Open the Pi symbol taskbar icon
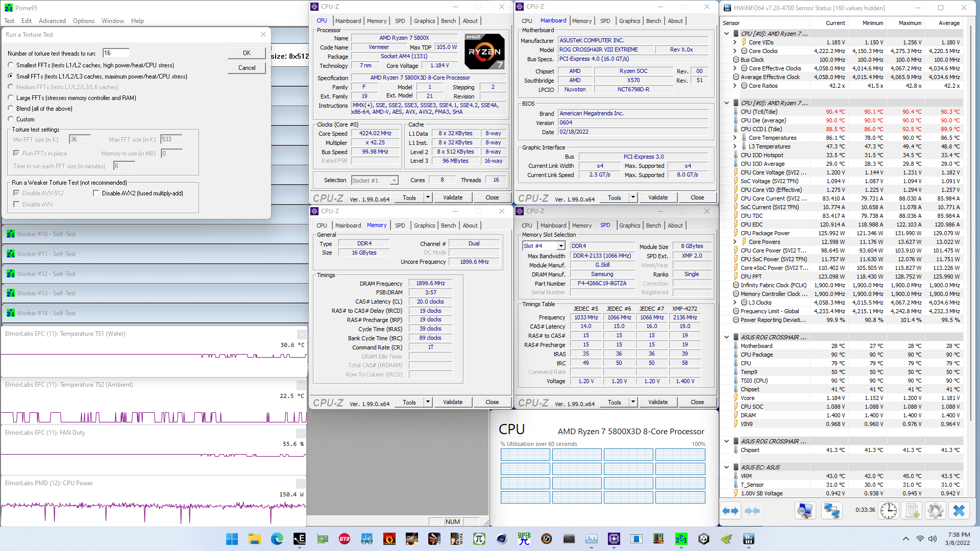The width and height of the screenshot is (980, 551). tap(479, 539)
